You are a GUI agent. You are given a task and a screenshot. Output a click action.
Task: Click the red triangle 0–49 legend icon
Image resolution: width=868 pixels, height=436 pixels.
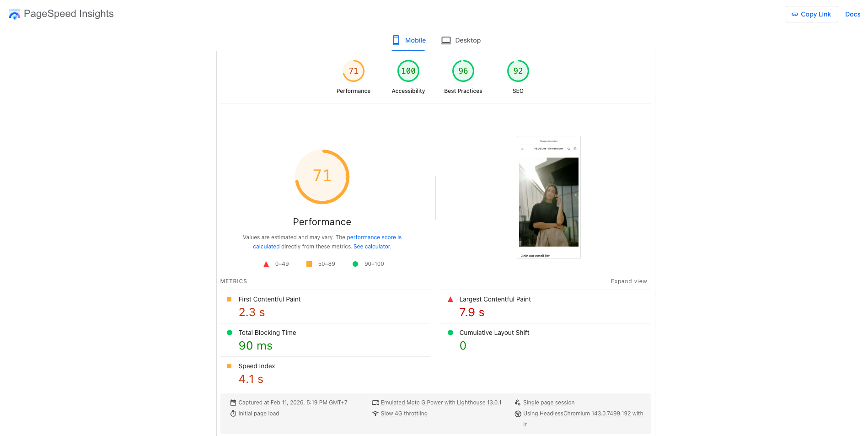pos(266,264)
